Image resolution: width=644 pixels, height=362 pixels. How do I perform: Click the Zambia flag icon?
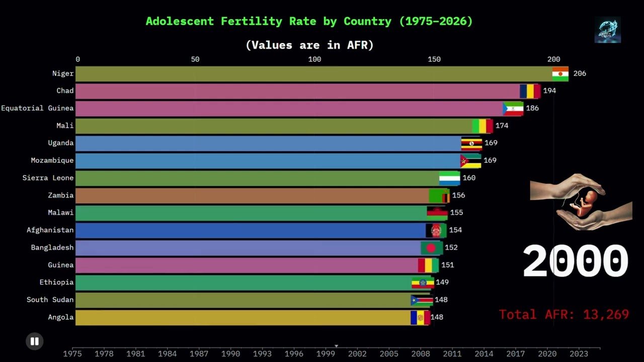[440, 196]
